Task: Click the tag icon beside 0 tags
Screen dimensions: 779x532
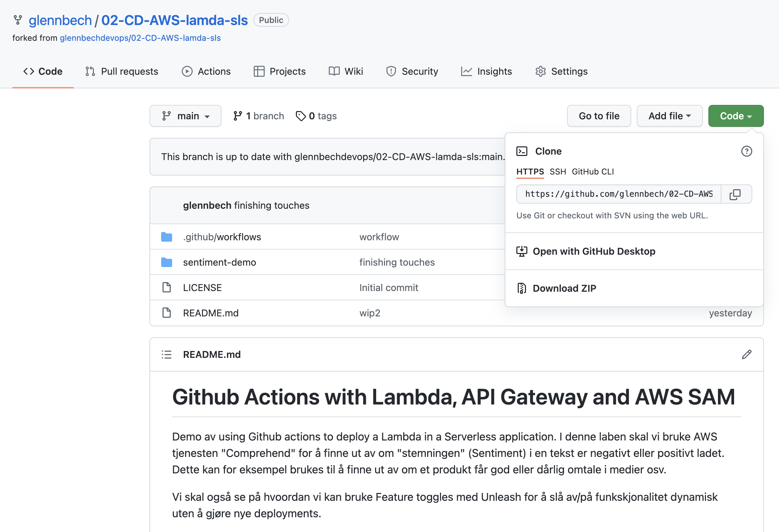Action: tap(301, 116)
